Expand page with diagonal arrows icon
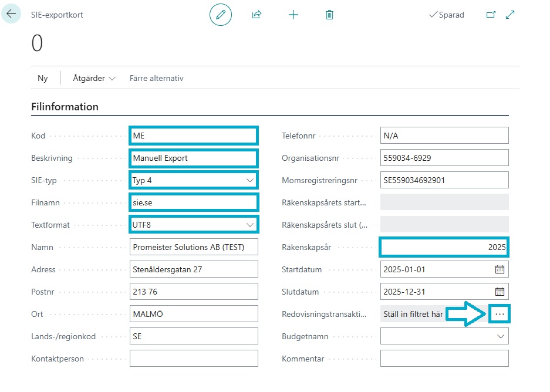Viewport: 550px width, 392px height. [509, 15]
